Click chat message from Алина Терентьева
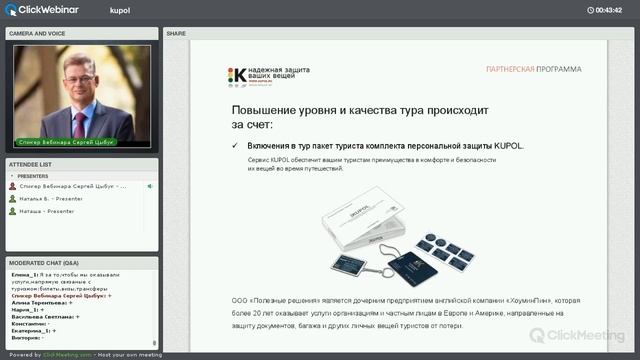 42,303
